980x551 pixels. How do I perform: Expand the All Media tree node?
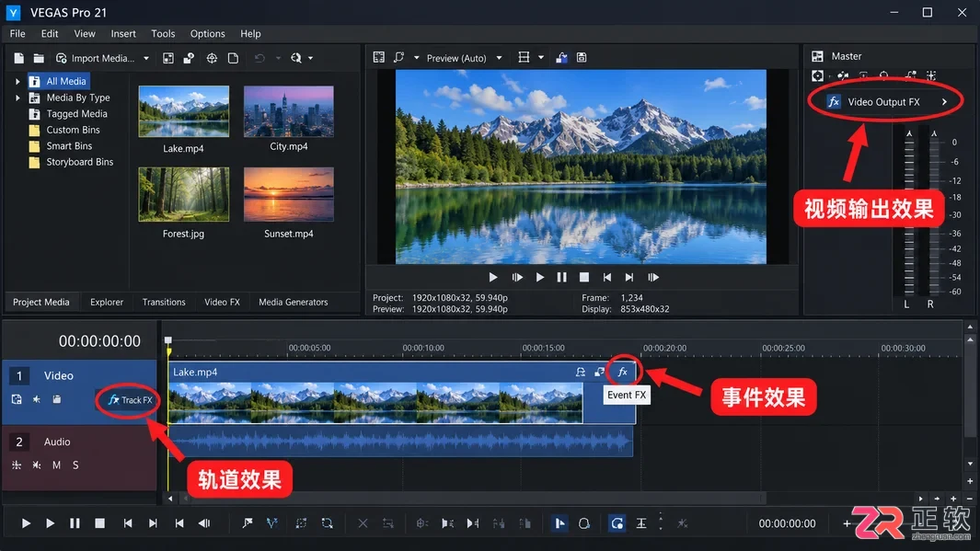(x=17, y=81)
